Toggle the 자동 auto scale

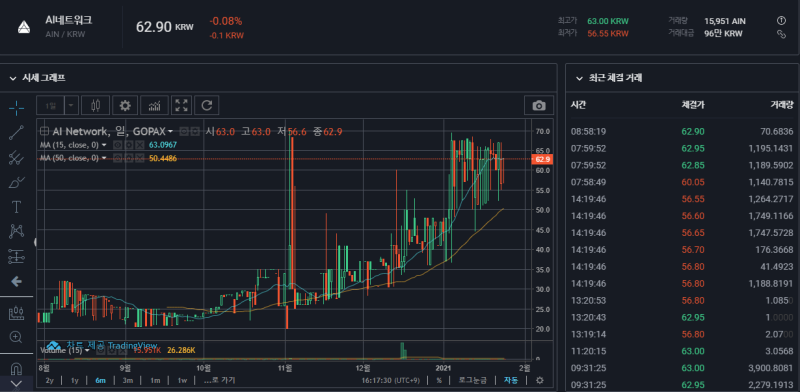click(x=511, y=380)
